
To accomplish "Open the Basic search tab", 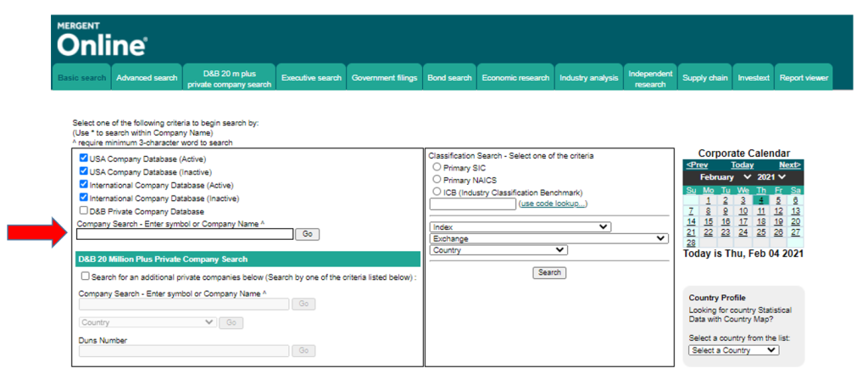I will click(82, 77).
